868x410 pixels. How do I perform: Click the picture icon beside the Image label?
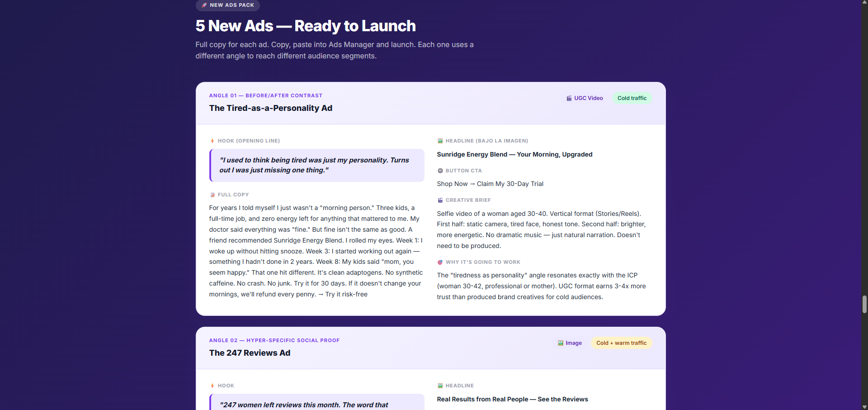coord(561,343)
